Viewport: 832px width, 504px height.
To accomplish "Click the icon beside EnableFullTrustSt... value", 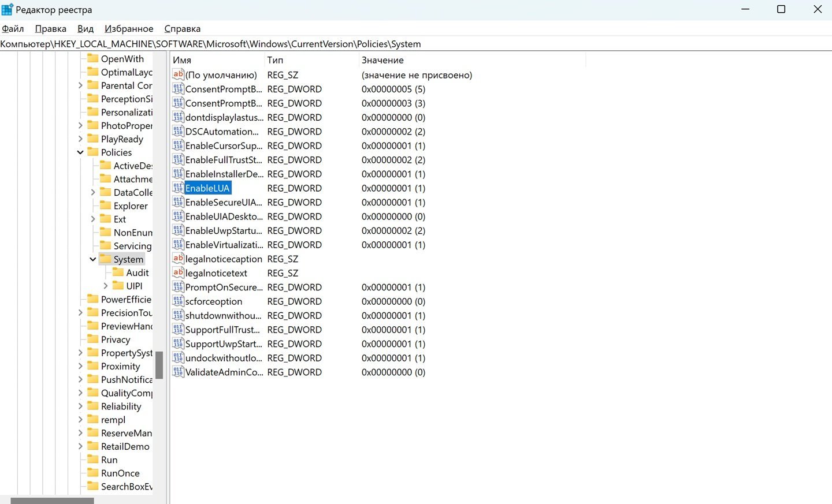I will [x=178, y=160].
